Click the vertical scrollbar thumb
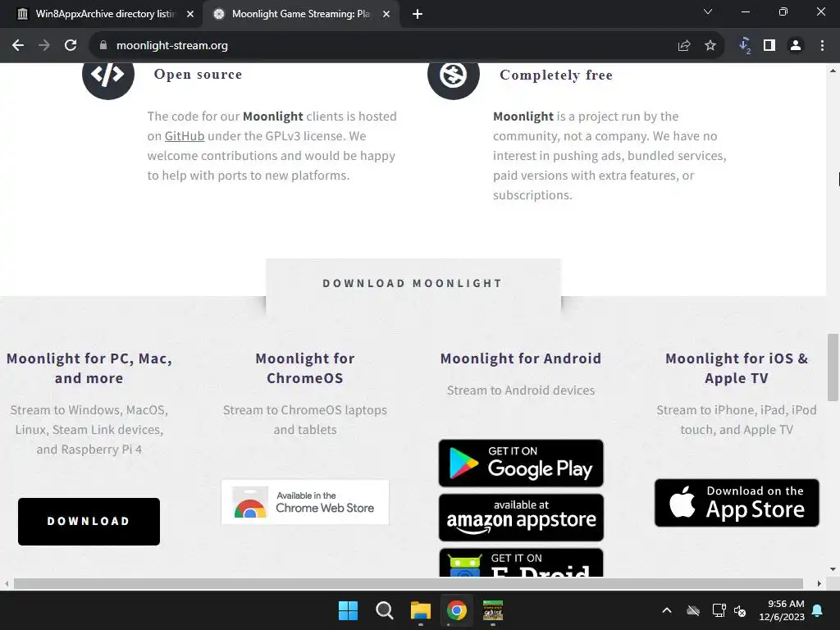Image resolution: width=840 pixels, height=630 pixels. pos(833,367)
